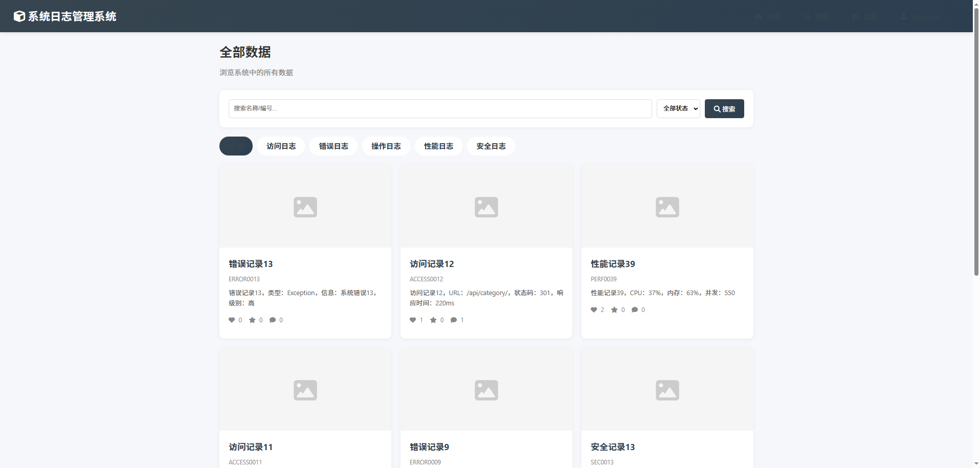
Task: Click the 搜索 search button
Action: pos(724,108)
